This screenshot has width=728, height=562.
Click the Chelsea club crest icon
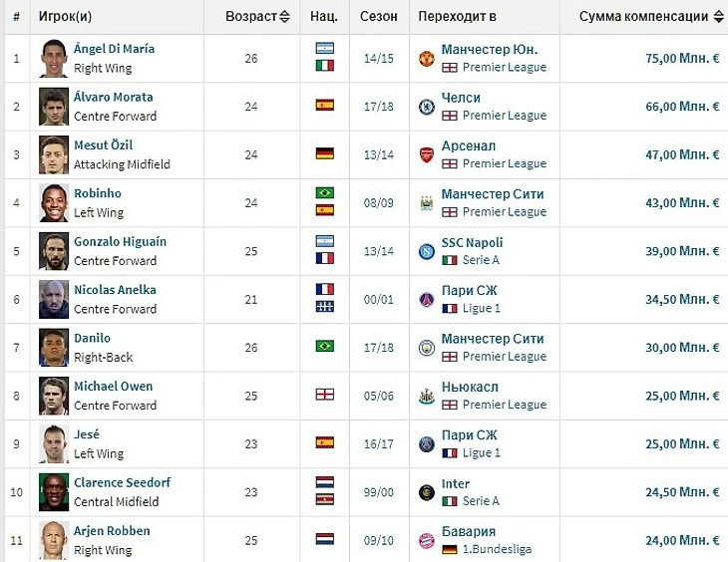[426, 107]
